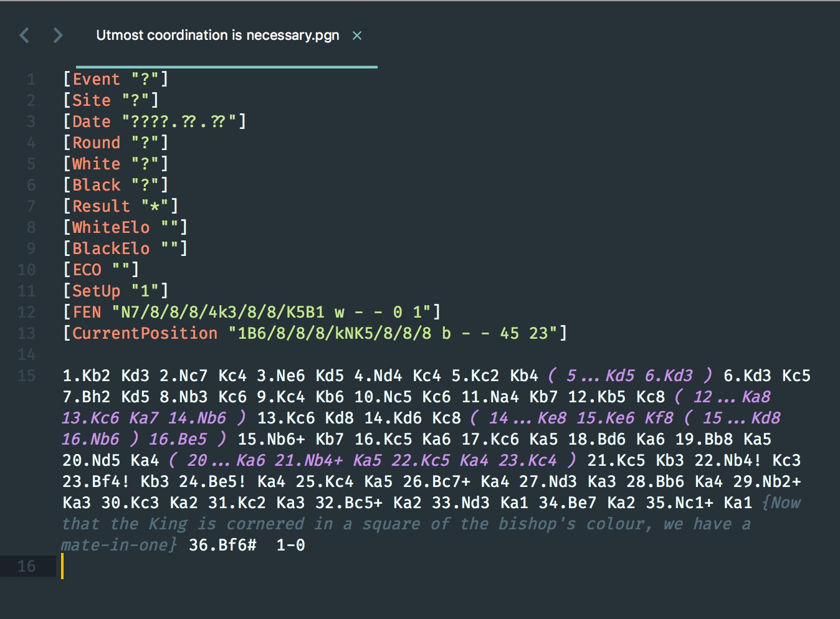Viewport: 840px width, 619px height.
Task: Click the variation move 16.Be5
Action: [x=178, y=439]
